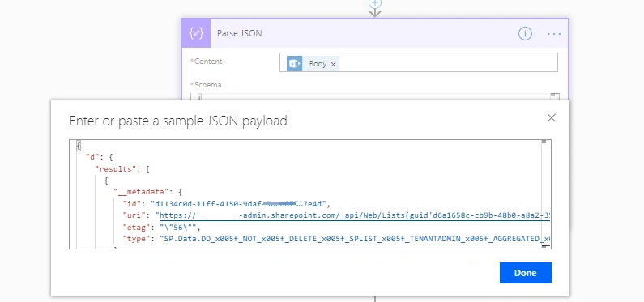The image size is (644, 302).
Task: Click the payload box vertical scrollbar thumb
Action: point(544,142)
